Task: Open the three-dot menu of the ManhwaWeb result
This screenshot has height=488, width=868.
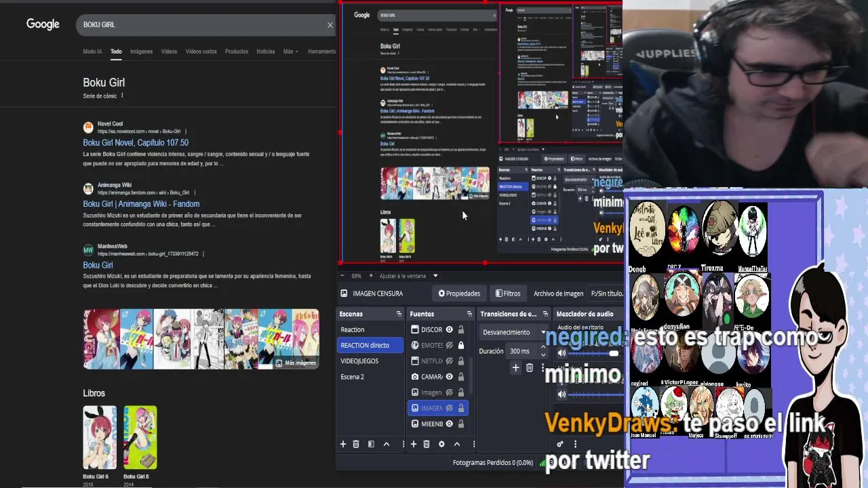Action: tap(203, 254)
